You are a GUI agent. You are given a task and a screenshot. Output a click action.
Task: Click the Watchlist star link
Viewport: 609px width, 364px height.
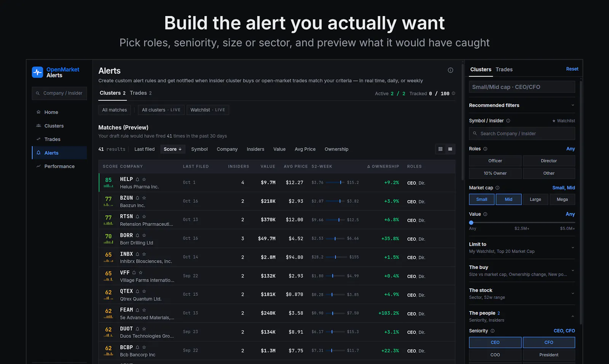pos(564,121)
